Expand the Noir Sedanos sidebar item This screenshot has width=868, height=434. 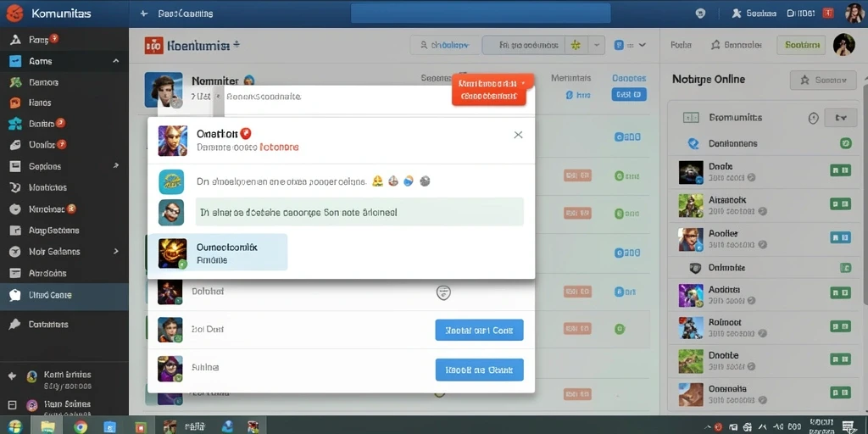tap(115, 251)
